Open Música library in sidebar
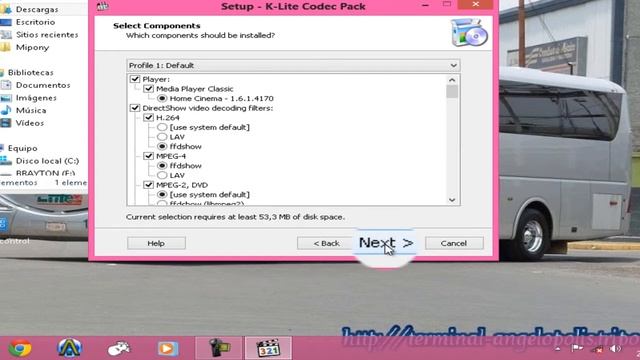This screenshot has height=360, width=640. coord(31,110)
